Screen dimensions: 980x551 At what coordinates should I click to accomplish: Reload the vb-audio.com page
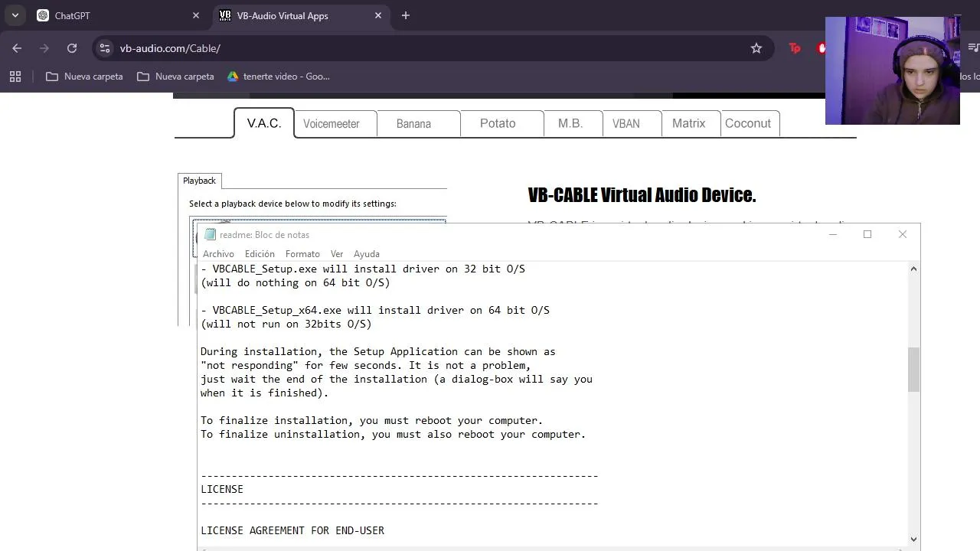coord(72,48)
